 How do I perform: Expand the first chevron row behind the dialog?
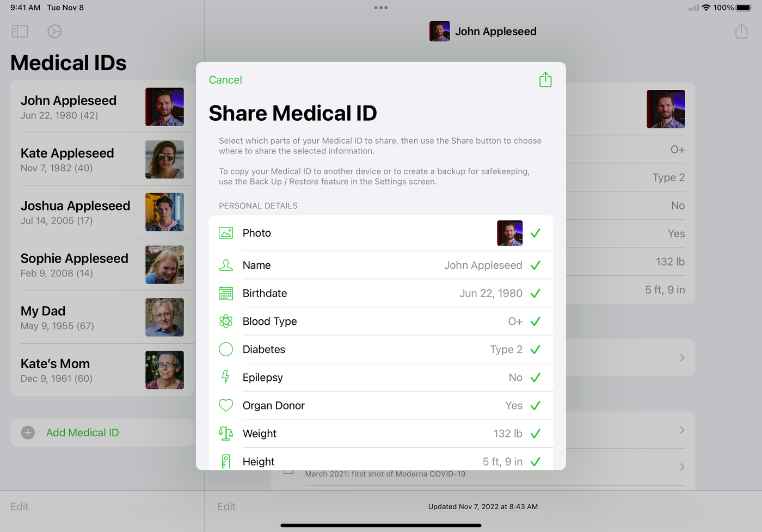pos(682,358)
